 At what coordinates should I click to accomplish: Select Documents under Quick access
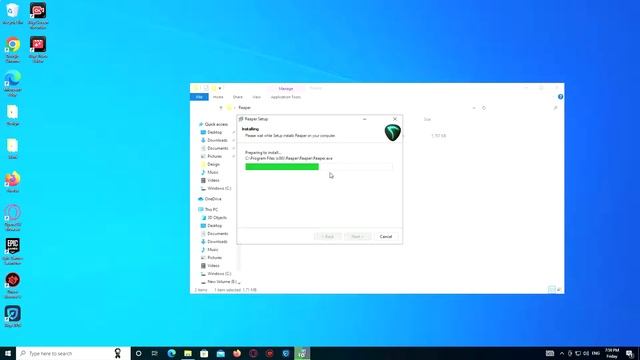pos(214,148)
